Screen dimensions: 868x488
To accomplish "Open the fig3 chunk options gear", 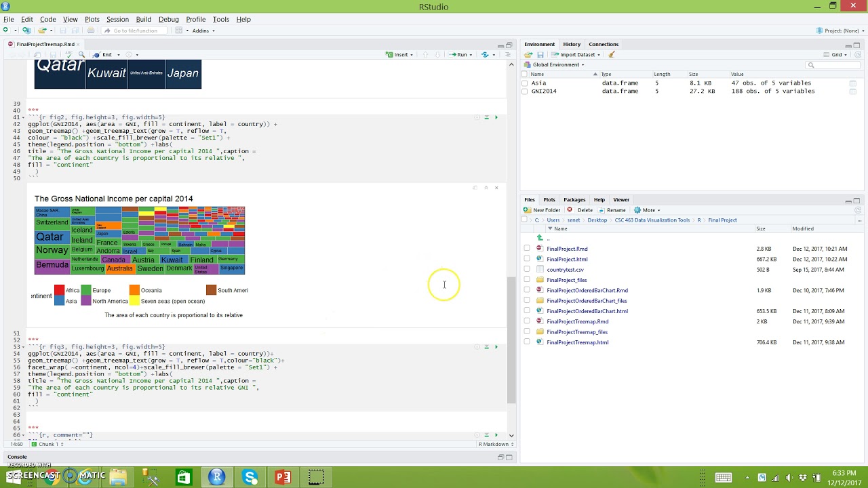I will 477,347.
